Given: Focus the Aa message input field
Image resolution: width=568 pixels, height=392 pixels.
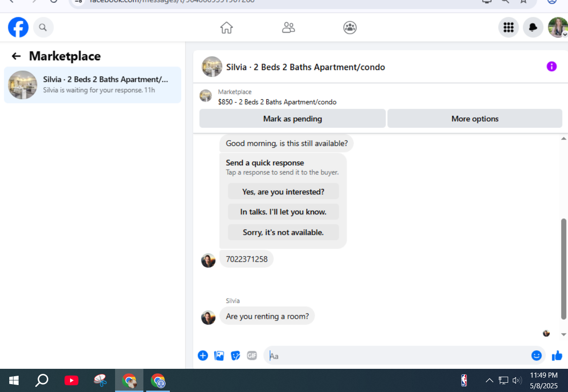Looking at the screenshot, I should [397, 356].
